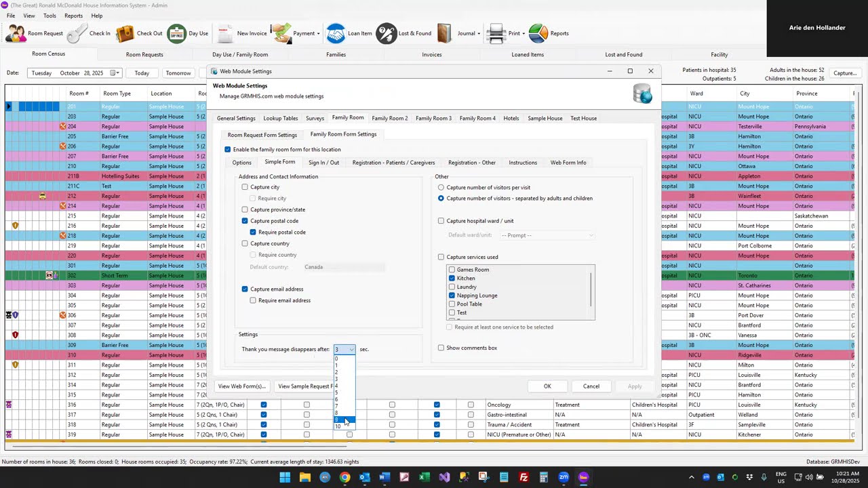Open Excel from the taskbar
Viewport: 868px width, 488px height.
pos(424,477)
